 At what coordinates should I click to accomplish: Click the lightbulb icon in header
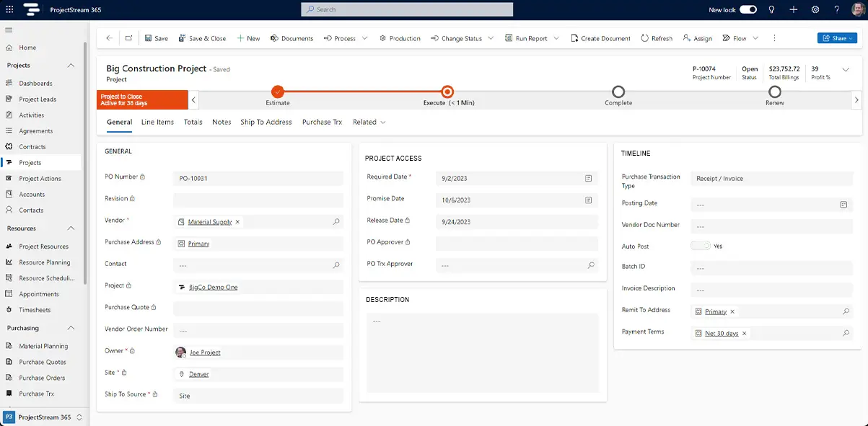pos(771,9)
